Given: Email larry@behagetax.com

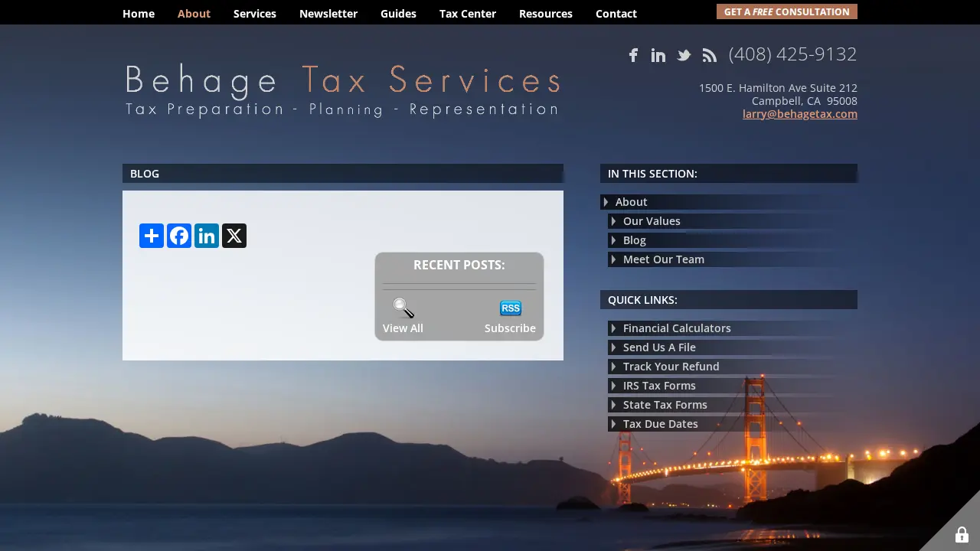Looking at the screenshot, I should pos(800,114).
